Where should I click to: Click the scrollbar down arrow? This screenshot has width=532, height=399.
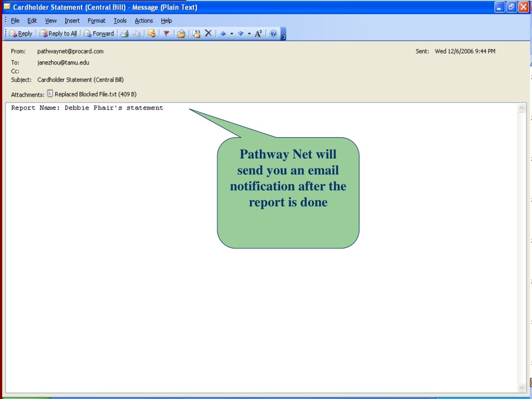click(521, 387)
